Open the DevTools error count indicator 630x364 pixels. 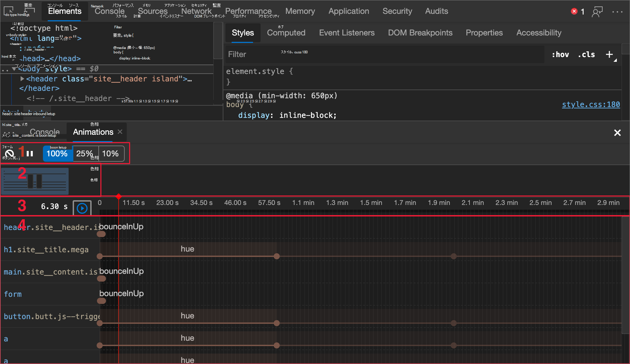pos(578,11)
